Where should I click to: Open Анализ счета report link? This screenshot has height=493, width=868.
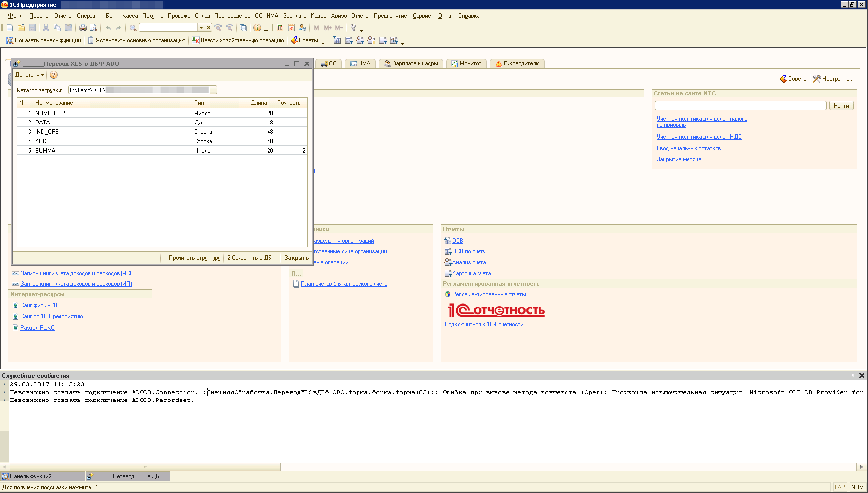tap(469, 262)
